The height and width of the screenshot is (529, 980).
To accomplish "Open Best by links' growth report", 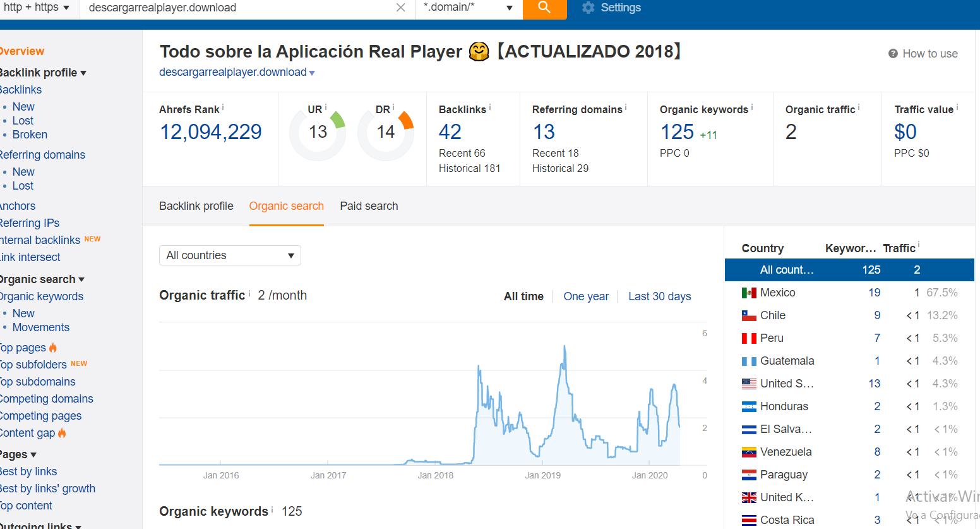I will click(x=47, y=489).
